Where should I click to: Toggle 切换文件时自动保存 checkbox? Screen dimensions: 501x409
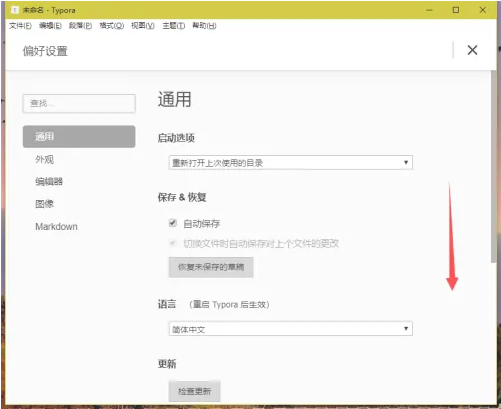[173, 243]
